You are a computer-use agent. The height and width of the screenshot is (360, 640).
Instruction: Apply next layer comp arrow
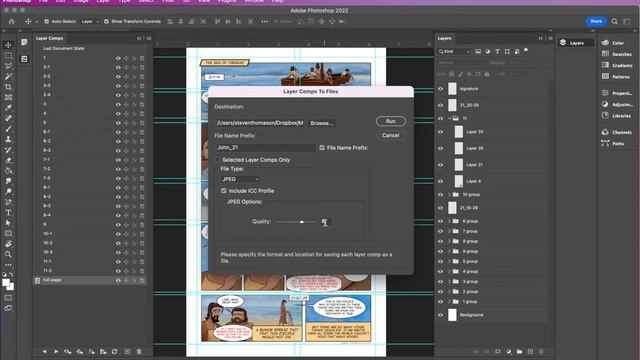(x=56, y=351)
